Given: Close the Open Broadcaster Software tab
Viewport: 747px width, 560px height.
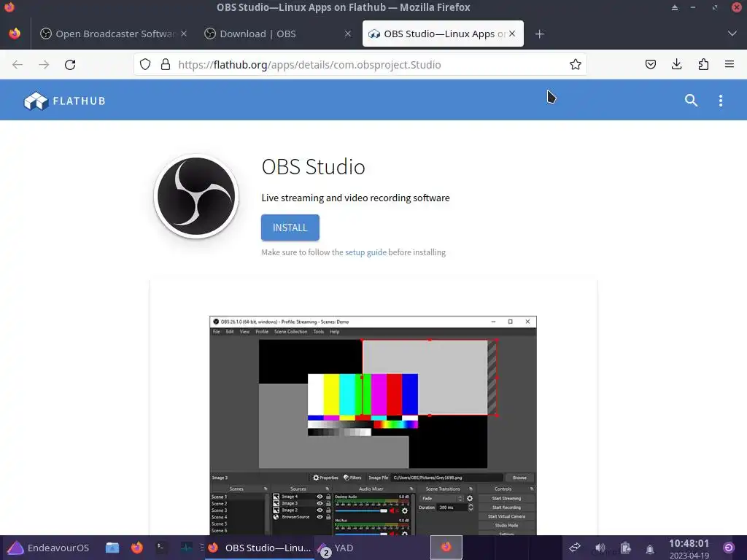Looking at the screenshot, I should 184,34.
